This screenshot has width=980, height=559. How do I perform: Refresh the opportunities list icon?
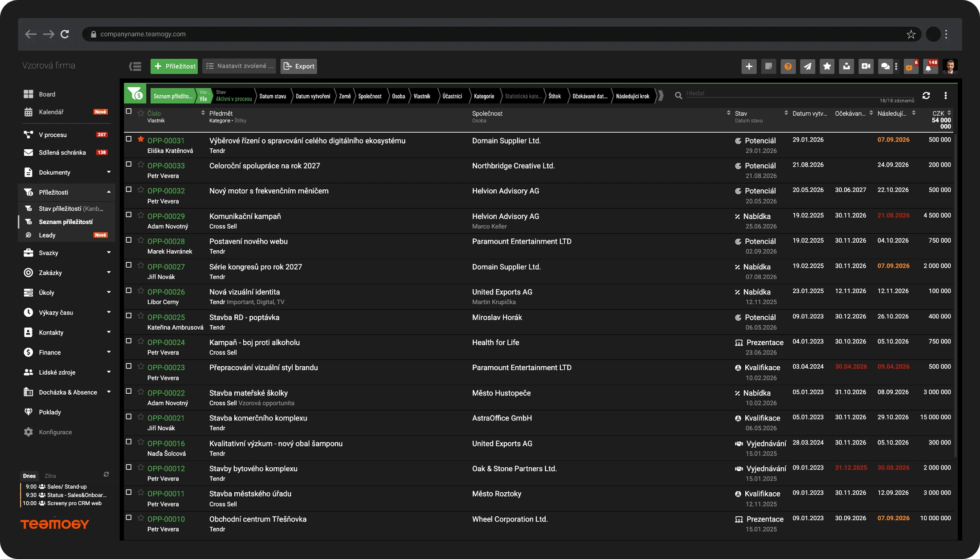pos(926,95)
